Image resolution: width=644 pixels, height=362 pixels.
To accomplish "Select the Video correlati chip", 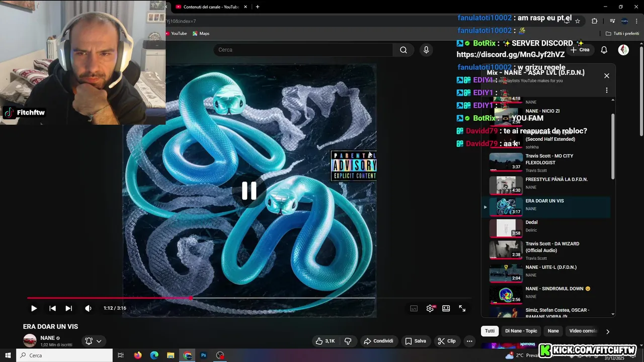I will (583, 331).
